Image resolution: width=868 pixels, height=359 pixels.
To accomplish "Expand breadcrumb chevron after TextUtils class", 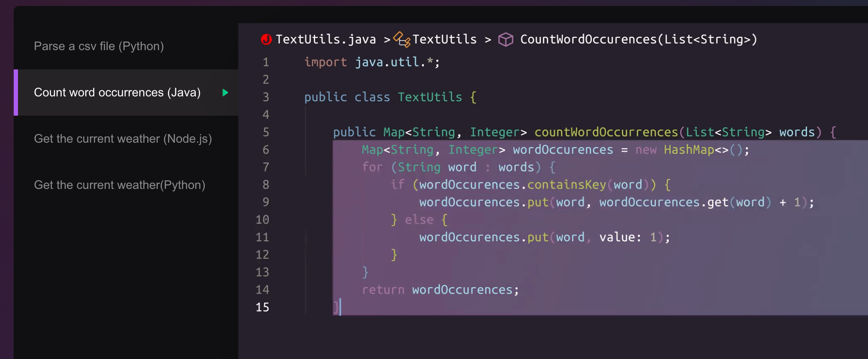I will coord(488,40).
